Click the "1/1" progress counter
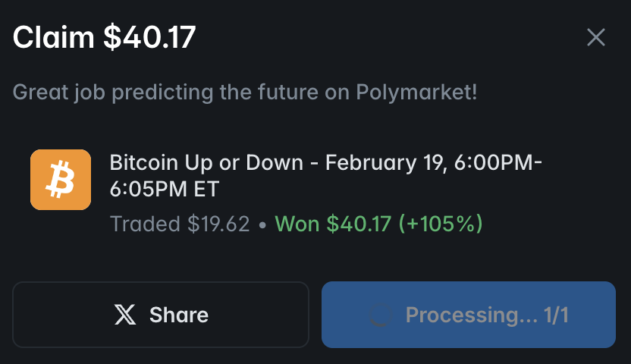Screen dimensions: 631x364 tap(556, 315)
